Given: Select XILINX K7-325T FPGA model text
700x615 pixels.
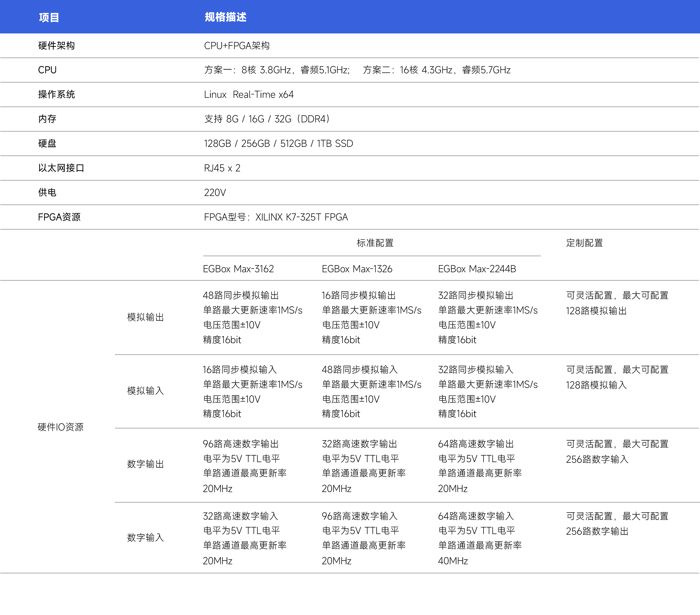Looking at the screenshot, I should [x=301, y=217].
